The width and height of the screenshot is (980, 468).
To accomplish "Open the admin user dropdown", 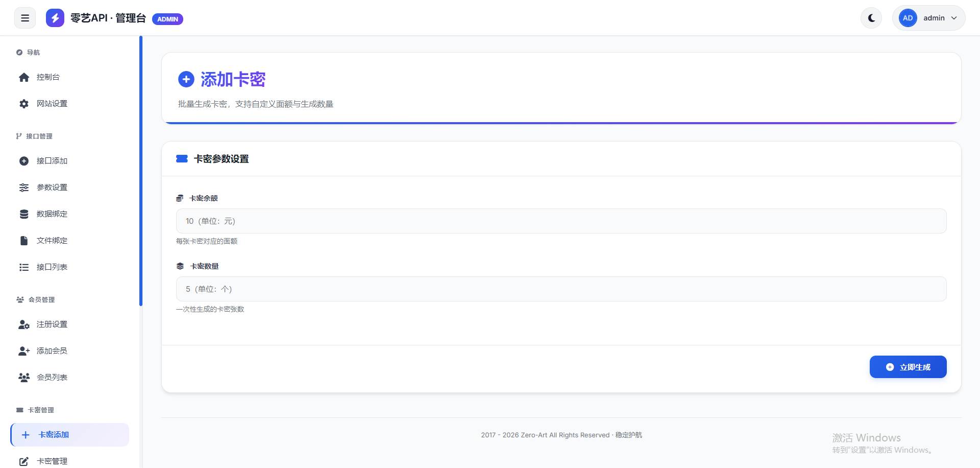I will [x=928, y=18].
